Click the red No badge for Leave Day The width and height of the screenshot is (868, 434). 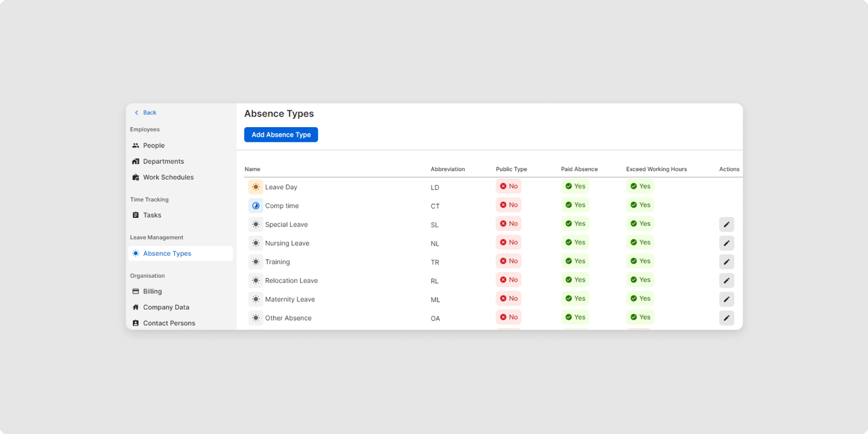(x=509, y=186)
